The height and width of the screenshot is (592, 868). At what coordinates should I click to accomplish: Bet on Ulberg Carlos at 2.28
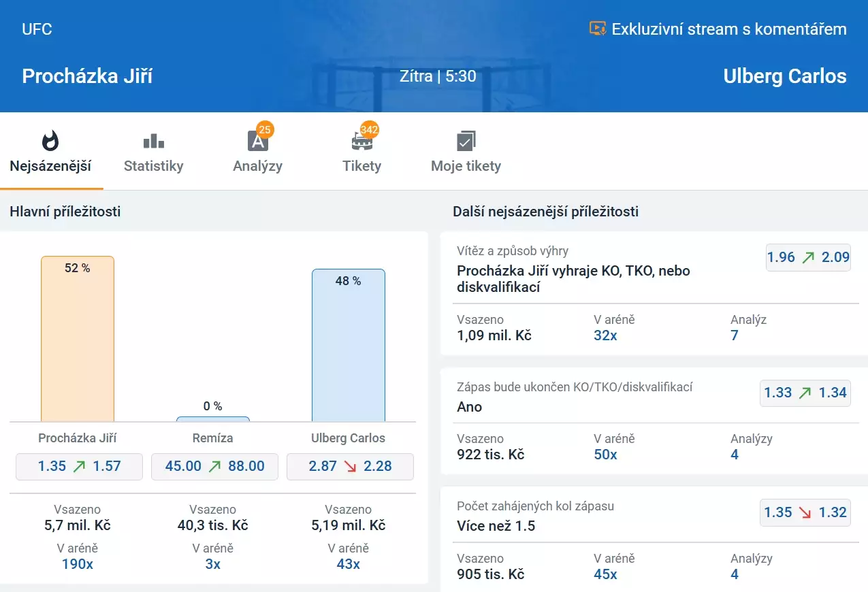350,466
